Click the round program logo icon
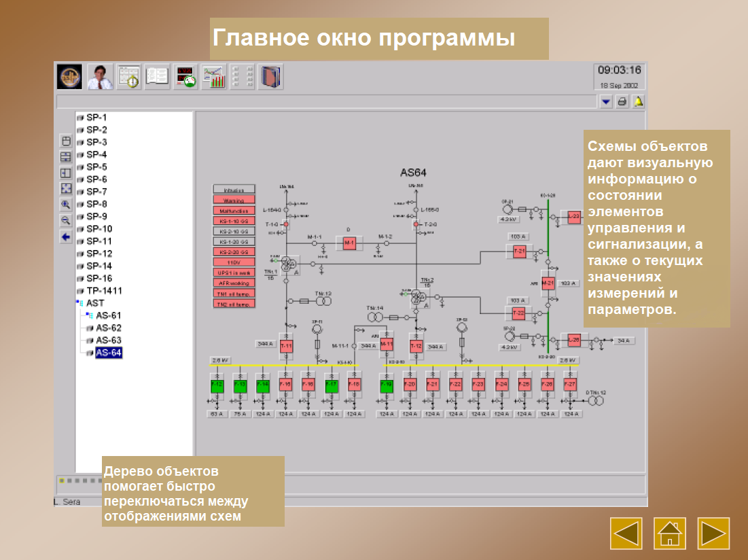 coord(70,76)
